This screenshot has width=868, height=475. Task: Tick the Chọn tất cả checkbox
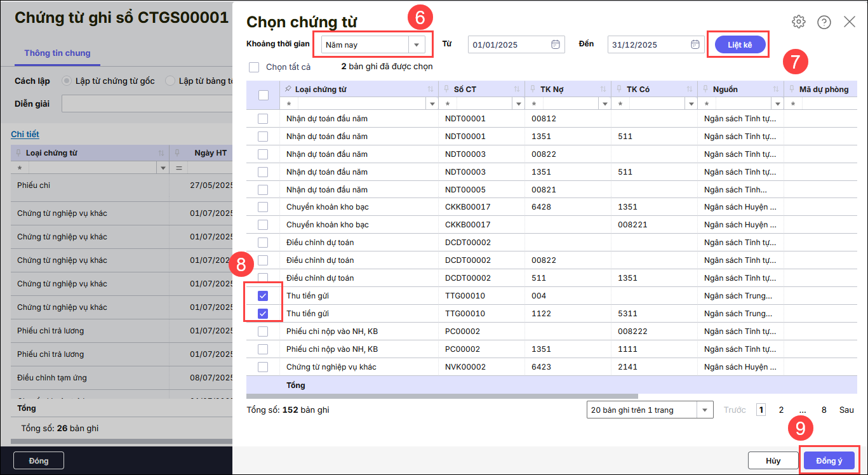pyautogui.click(x=255, y=67)
